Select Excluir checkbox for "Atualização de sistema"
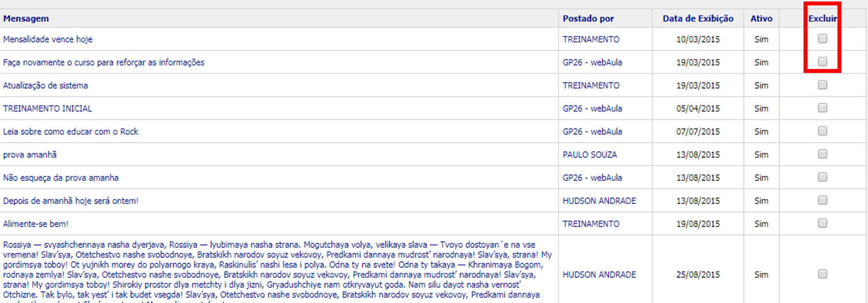Viewport: 868px width, 303px height. (822, 85)
